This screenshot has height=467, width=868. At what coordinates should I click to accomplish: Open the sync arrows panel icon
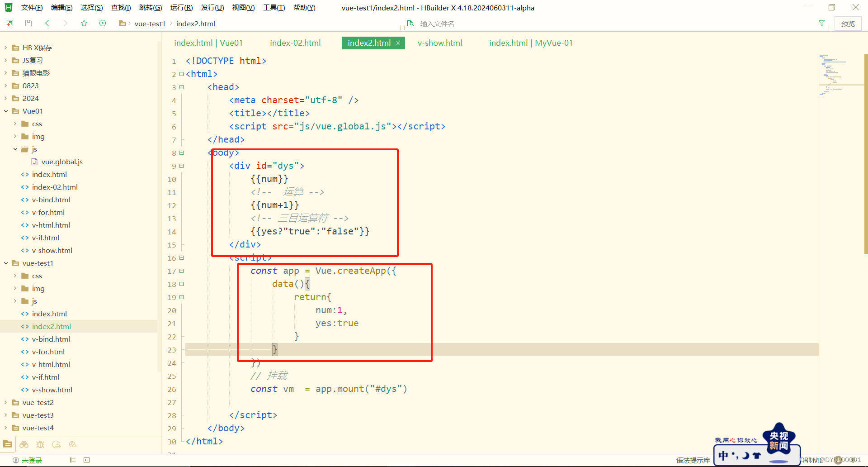[x=57, y=444]
